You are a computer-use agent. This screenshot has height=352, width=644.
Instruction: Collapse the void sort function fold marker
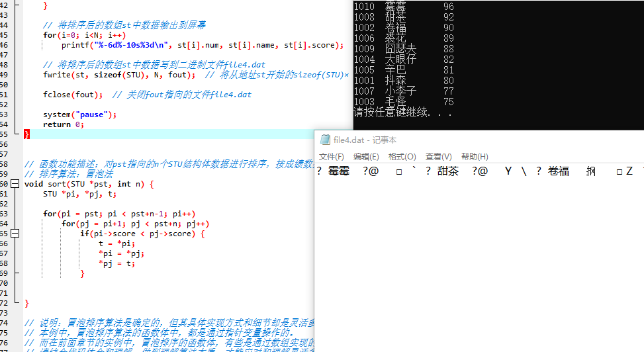pyautogui.click(x=15, y=183)
